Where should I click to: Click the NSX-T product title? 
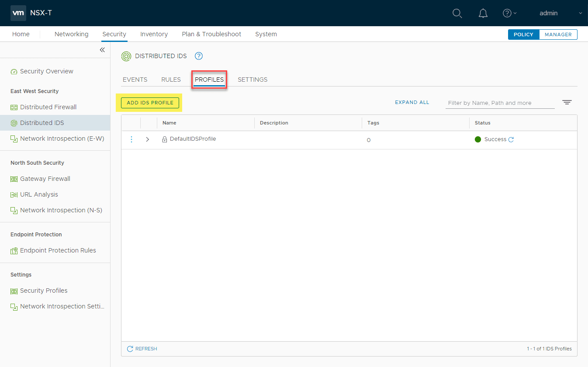tap(41, 13)
